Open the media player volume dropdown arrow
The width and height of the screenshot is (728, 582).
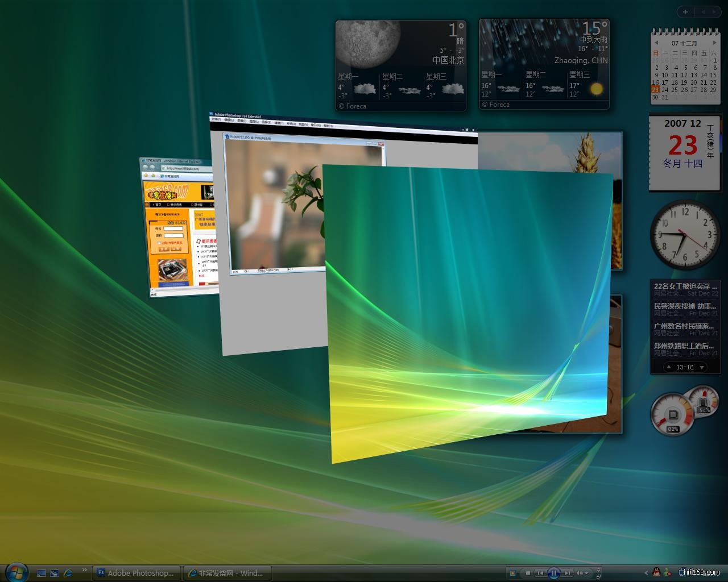pos(586,573)
